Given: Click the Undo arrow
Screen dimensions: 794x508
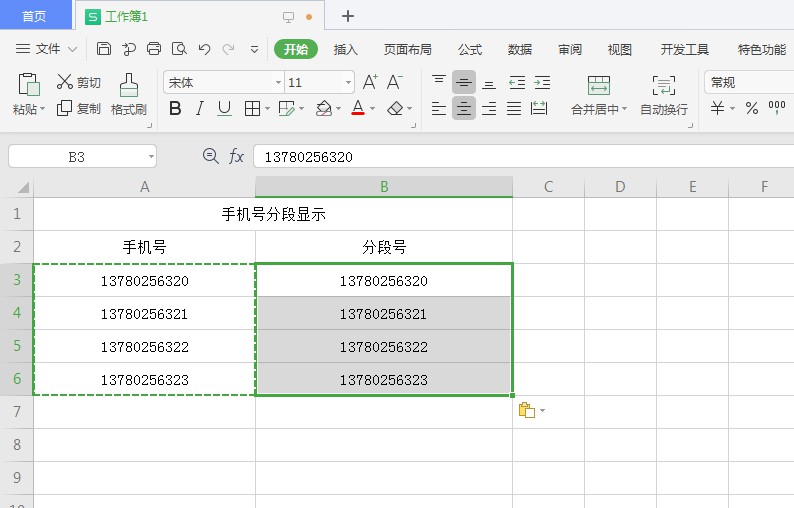Looking at the screenshot, I should pyautogui.click(x=204, y=49).
